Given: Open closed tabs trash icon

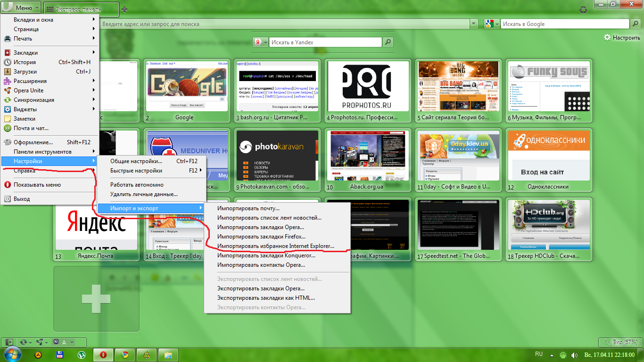Looking at the screenshot, I should tap(584, 9).
